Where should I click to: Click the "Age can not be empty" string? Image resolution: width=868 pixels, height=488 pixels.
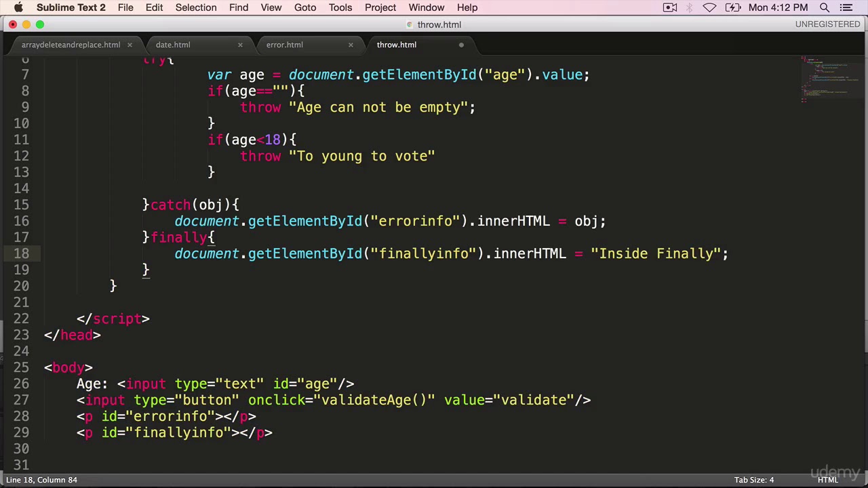tap(378, 107)
